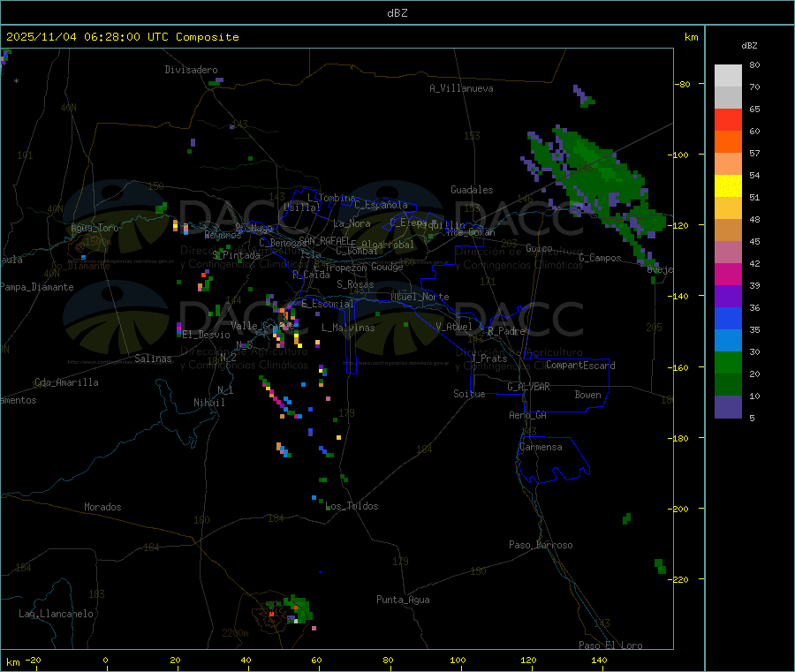The height and width of the screenshot is (672, 795).
Task: Click the Paso_El_Loro label
Action: [x=611, y=646]
